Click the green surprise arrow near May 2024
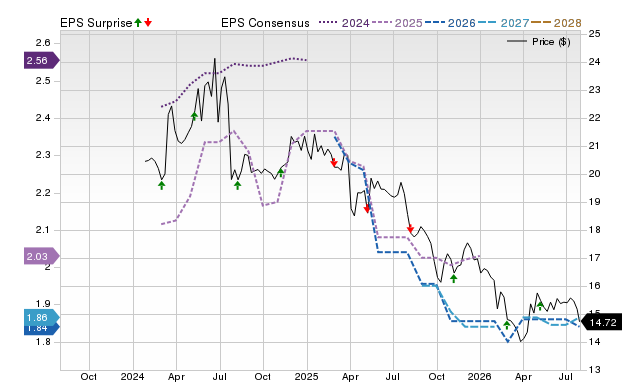This screenshot has height=382, width=640. pyautogui.click(x=194, y=116)
